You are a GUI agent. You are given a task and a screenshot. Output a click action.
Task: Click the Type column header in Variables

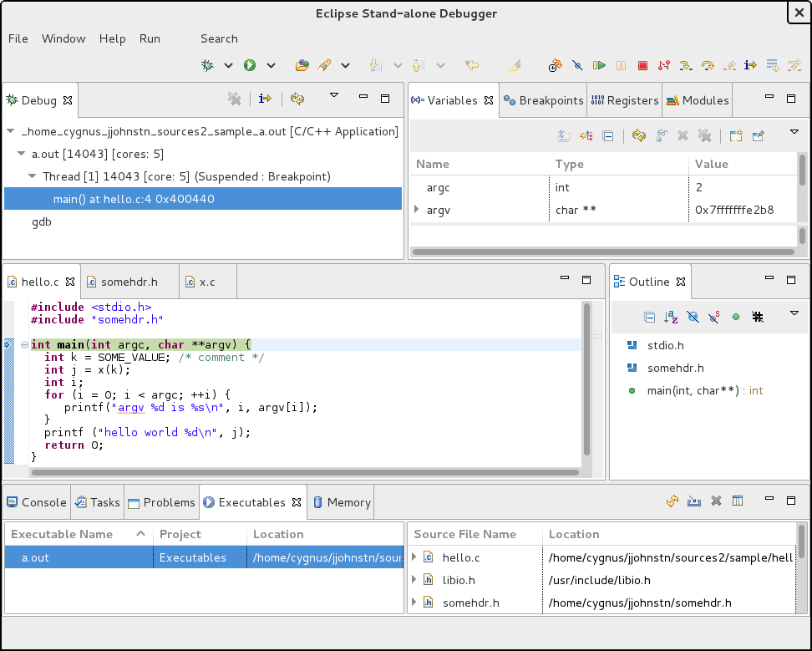[x=619, y=164]
